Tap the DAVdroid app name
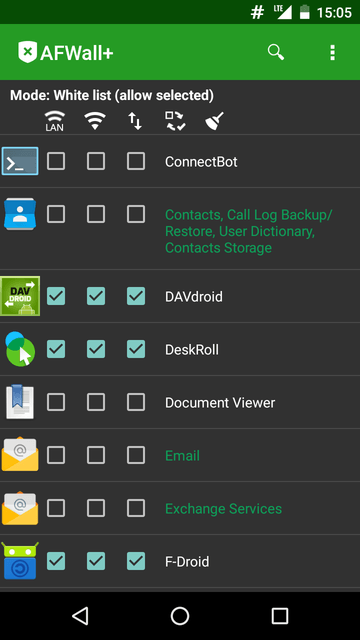 tap(194, 296)
